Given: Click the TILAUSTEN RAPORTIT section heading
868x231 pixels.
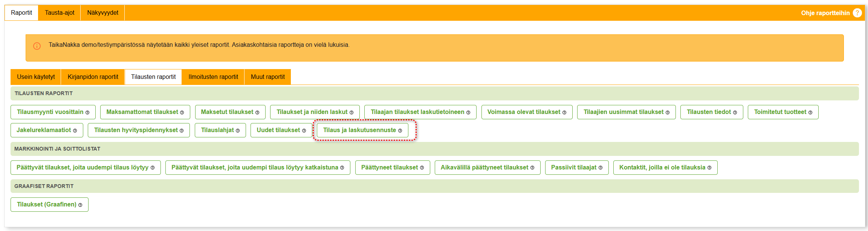Looking at the screenshot, I should point(44,93).
